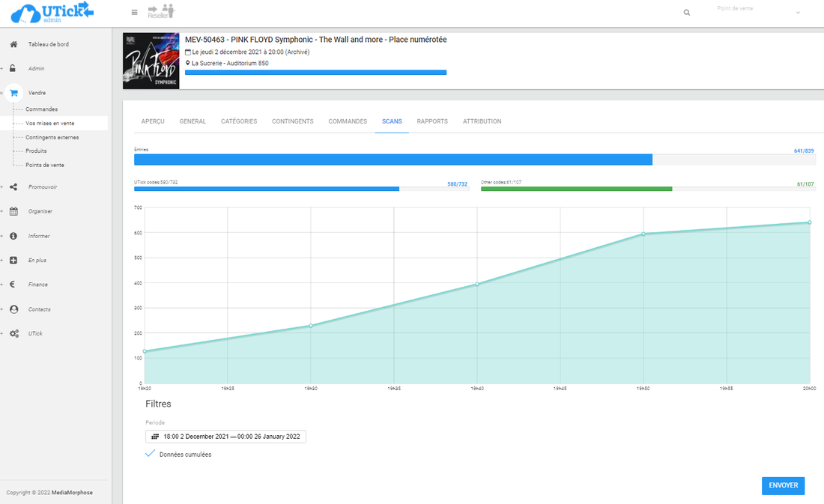Click the Pink Floyd event thumbnail
The width and height of the screenshot is (824, 504).
[x=151, y=61]
